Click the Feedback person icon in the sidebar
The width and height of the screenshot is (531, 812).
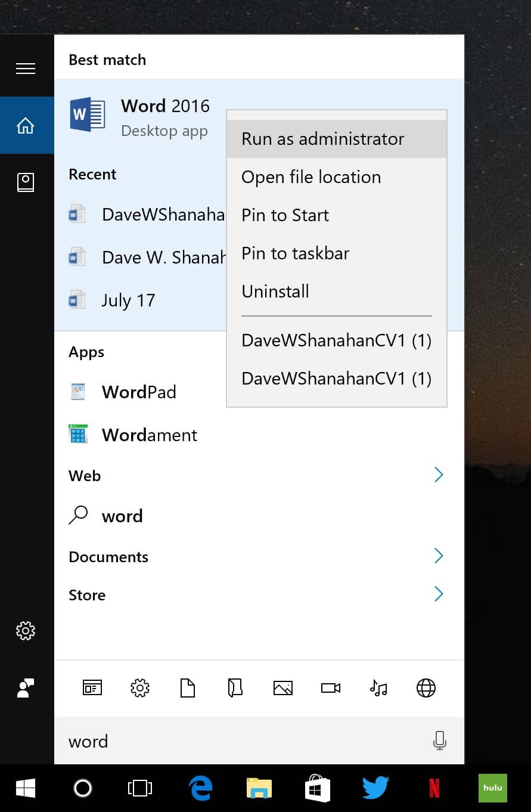26,688
